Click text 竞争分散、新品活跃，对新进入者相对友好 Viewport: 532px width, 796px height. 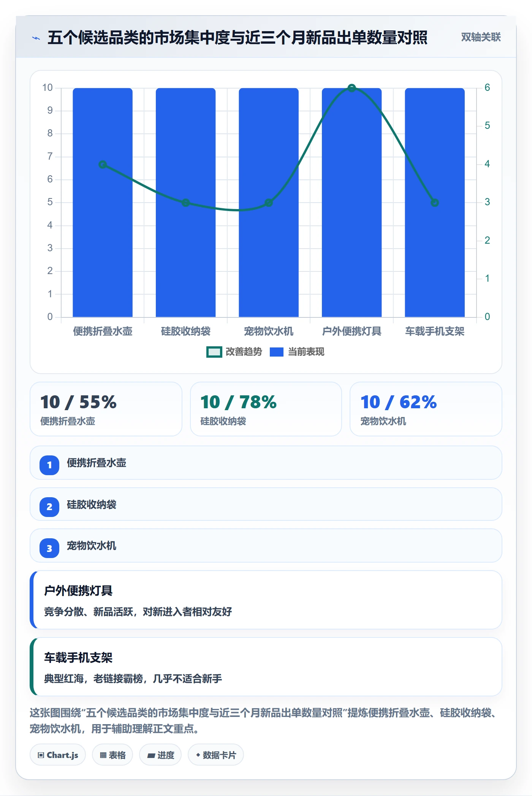coord(138,612)
